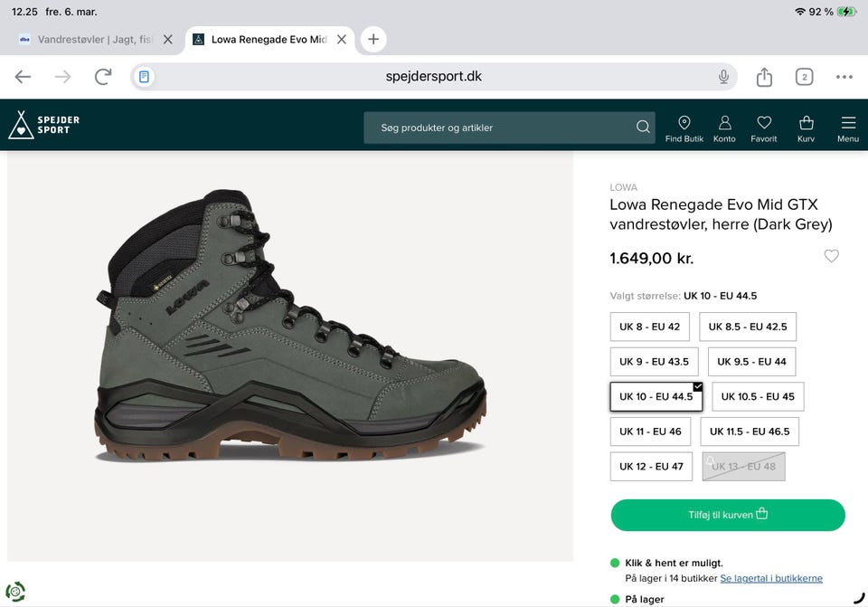Open Find Butik store locator
The image size is (868, 607).
[684, 129]
